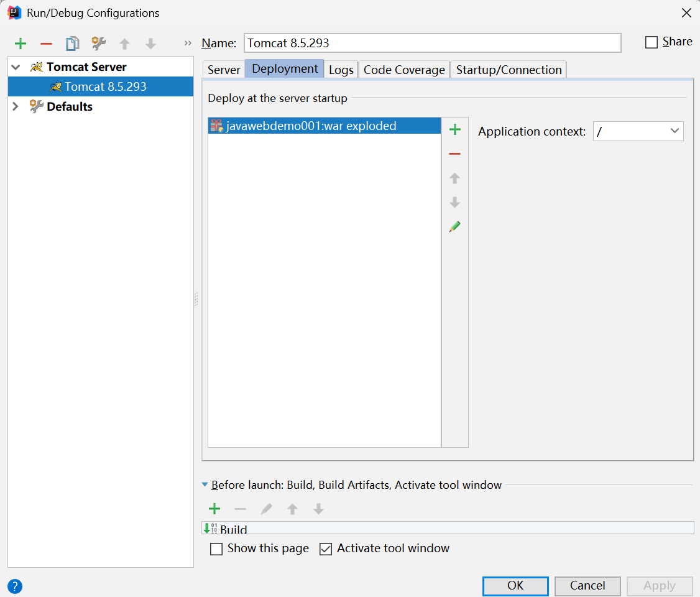700x597 pixels.
Task: Remove before launch task minus icon
Action: 240,509
